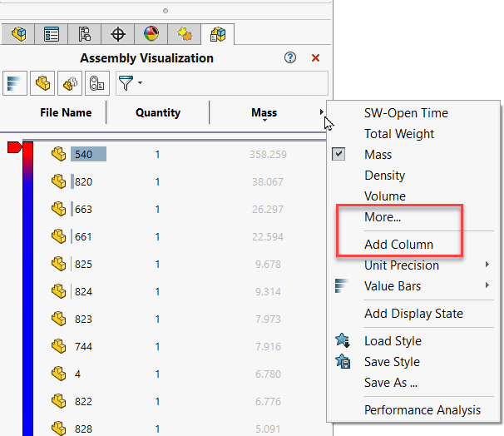Open Performance Analysis from the menu
Viewport: 504px width, 436px height.
click(x=422, y=410)
